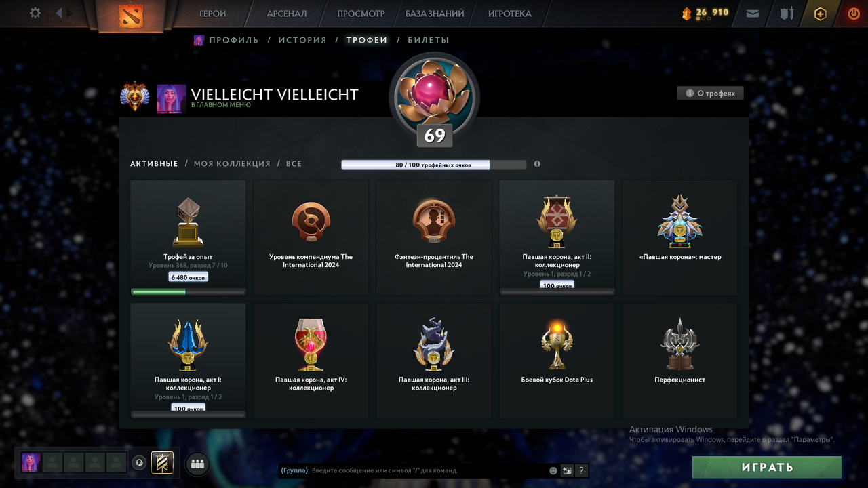
Task: Click the emoticon smiley in chat
Action: [x=553, y=470]
